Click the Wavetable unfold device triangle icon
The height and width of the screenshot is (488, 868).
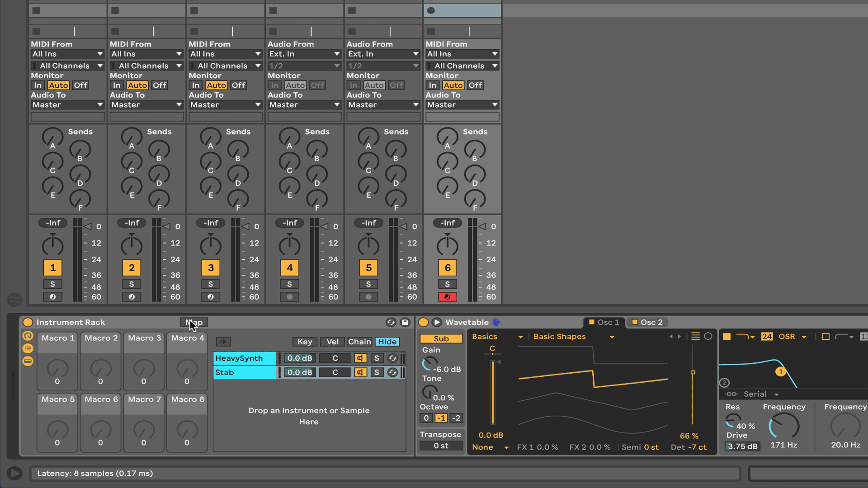click(437, 322)
